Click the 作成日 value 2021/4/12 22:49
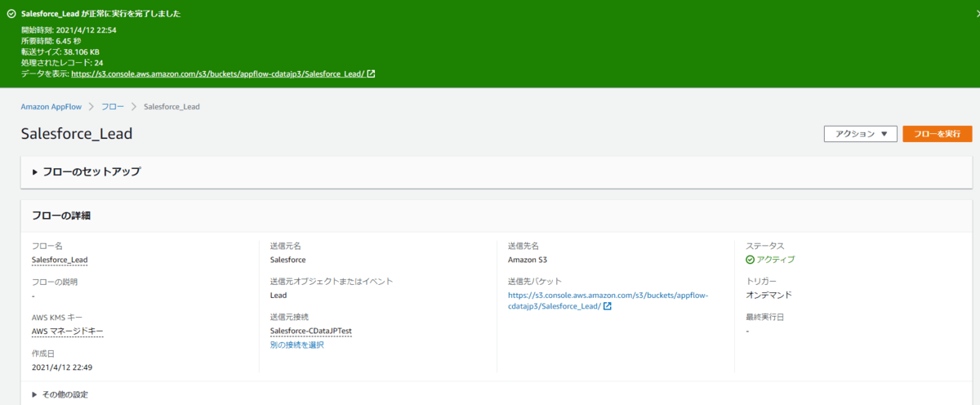980x405 pixels. (62, 367)
